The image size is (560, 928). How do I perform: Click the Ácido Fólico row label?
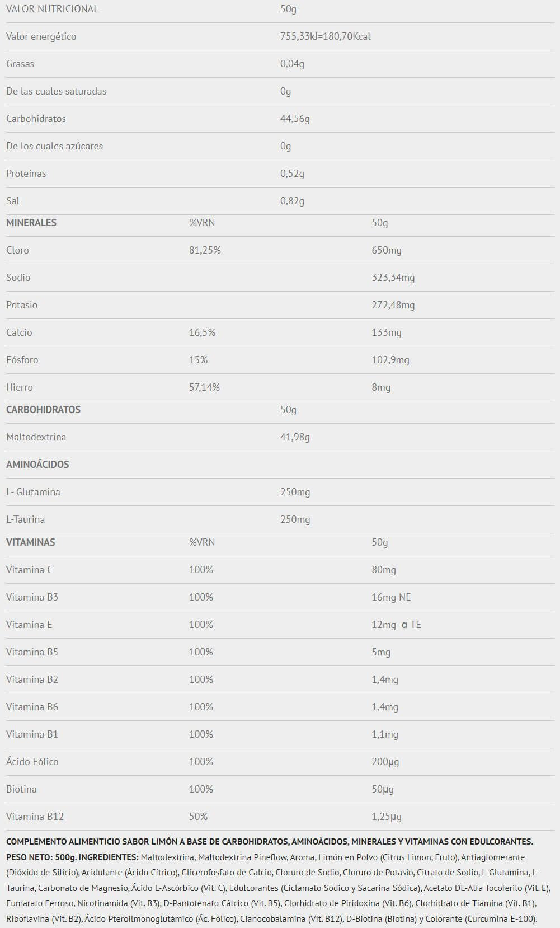click(32, 762)
